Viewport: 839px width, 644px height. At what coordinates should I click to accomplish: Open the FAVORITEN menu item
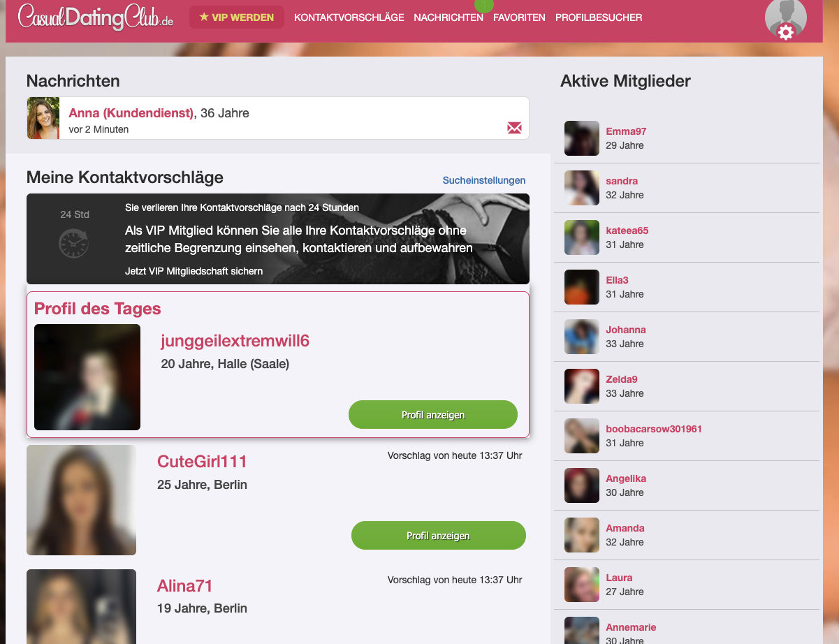519,17
